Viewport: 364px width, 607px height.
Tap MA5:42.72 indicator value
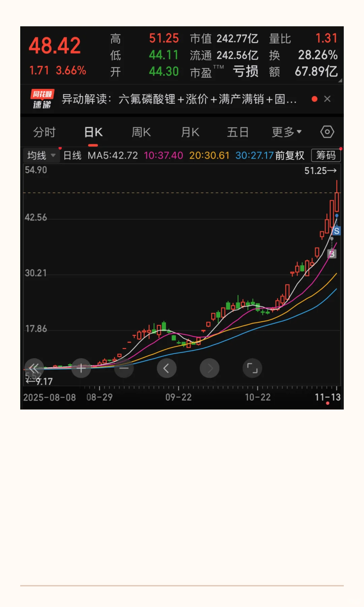pos(113,155)
